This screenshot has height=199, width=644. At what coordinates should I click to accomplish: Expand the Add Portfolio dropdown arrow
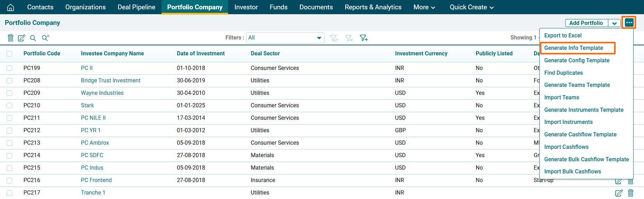point(614,23)
